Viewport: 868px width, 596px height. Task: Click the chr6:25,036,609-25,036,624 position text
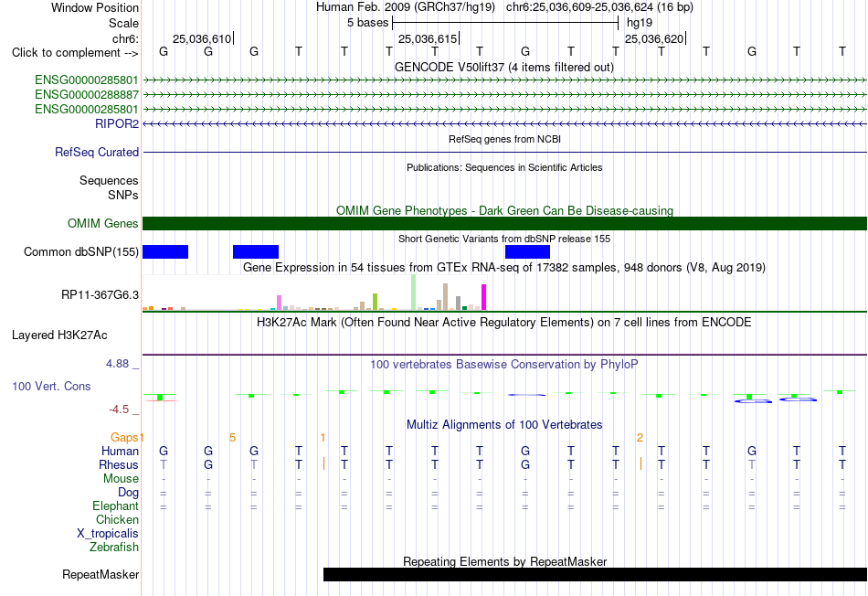pyautogui.click(x=599, y=7)
